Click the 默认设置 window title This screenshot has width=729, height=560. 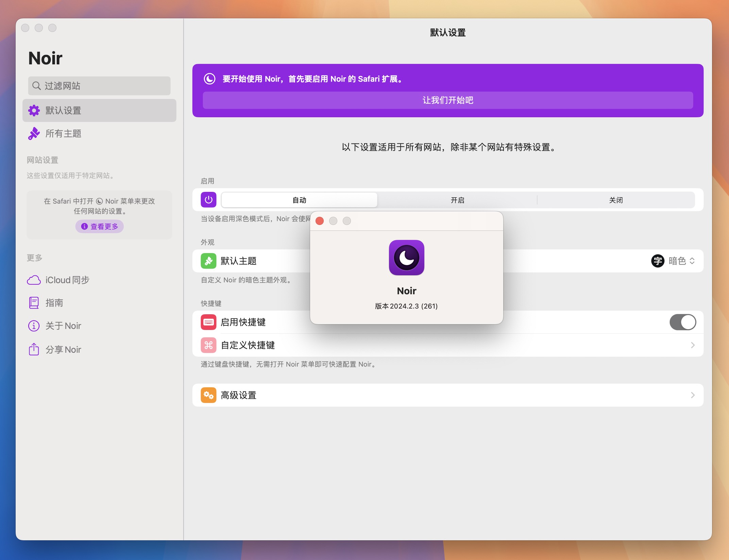[448, 33]
